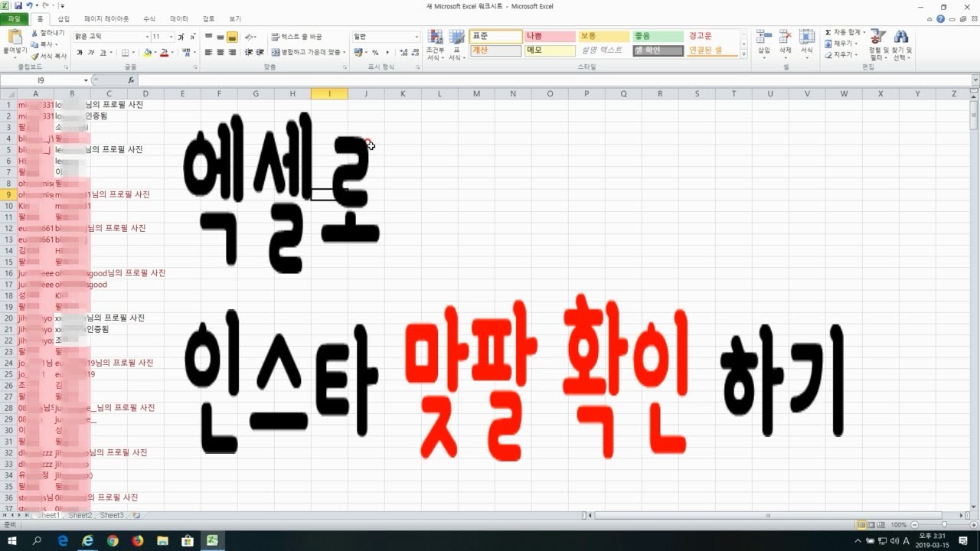Screen dimensions: 980x551
Task: Click the zoom slider in the status bar
Action: [943, 525]
